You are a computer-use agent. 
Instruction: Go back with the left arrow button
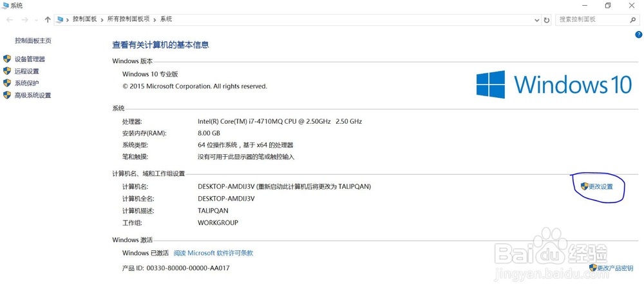pos(10,20)
